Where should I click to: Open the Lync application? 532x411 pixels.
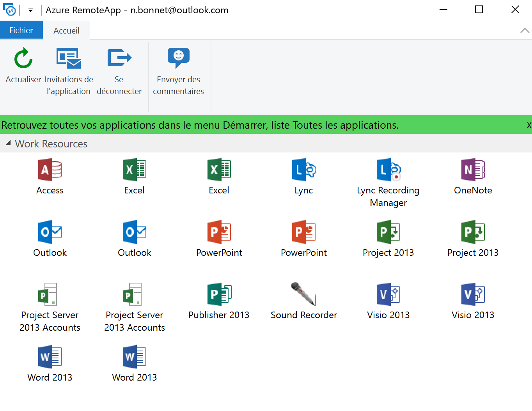tap(303, 170)
